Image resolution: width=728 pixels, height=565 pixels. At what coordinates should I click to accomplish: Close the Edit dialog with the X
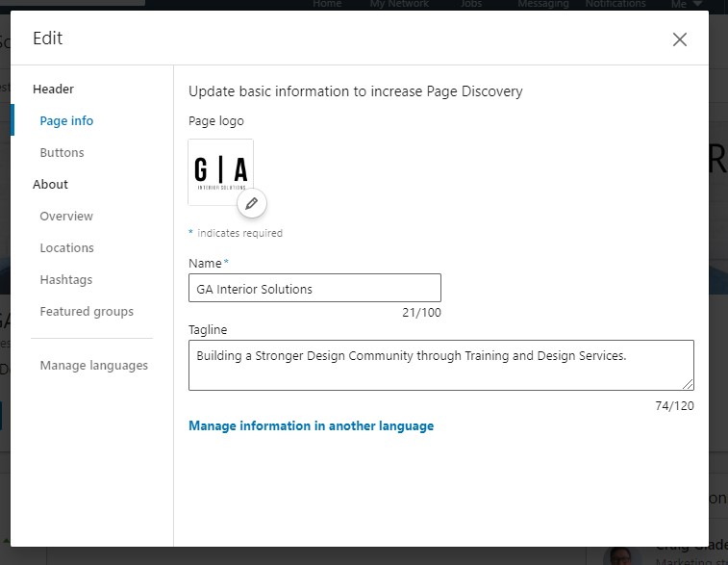[x=680, y=39]
